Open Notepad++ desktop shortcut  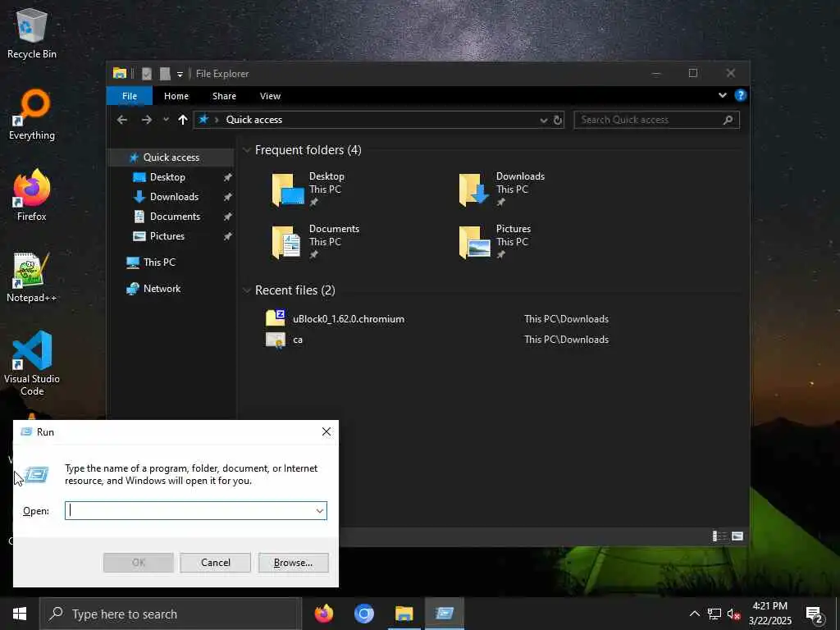pyautogui.click(x=32, y=277)
